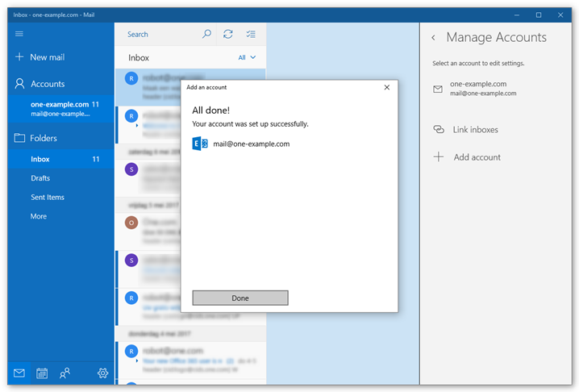
Task: Enter selection mode via checklist icon
Action: [251, 34]
